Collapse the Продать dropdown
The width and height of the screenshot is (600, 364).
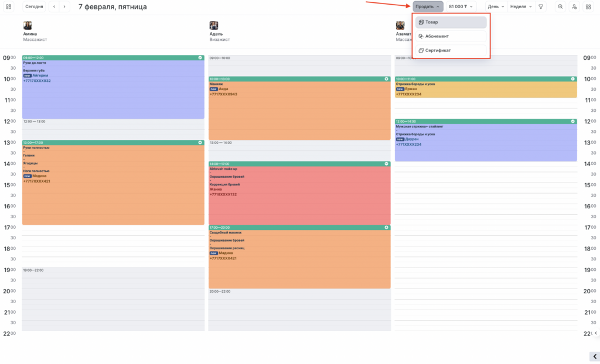(x=428, y=6)
